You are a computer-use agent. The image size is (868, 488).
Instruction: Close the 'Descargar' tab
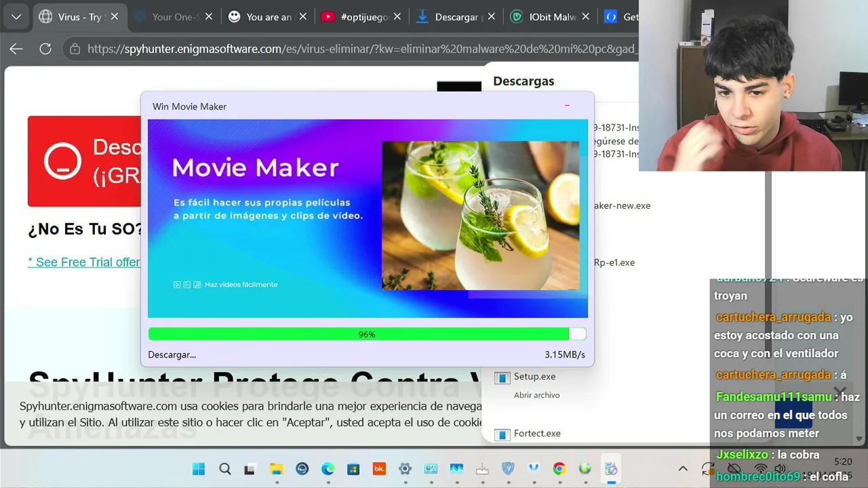(491, 17)
